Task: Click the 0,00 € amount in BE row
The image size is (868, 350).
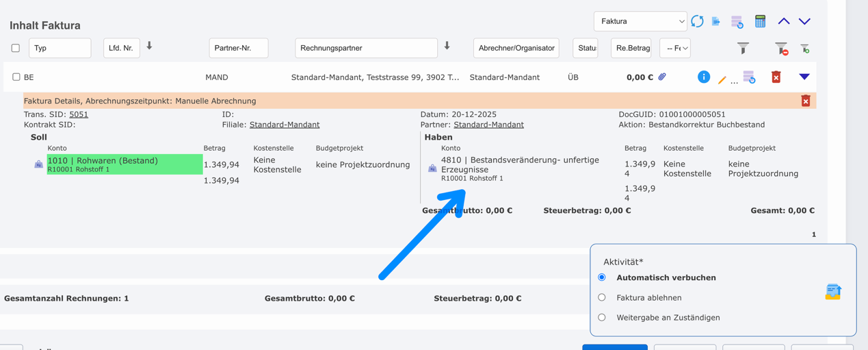Action: point(640,77)
